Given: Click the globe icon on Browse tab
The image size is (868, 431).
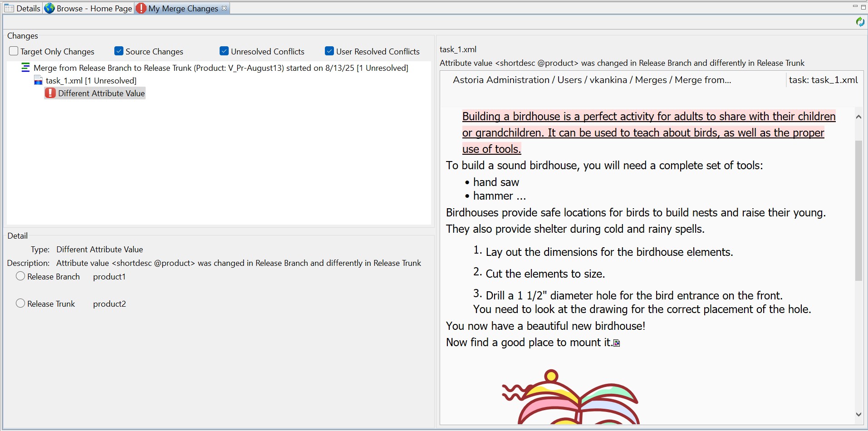Looking at the screenshot, I should click(x=49, y=8).
